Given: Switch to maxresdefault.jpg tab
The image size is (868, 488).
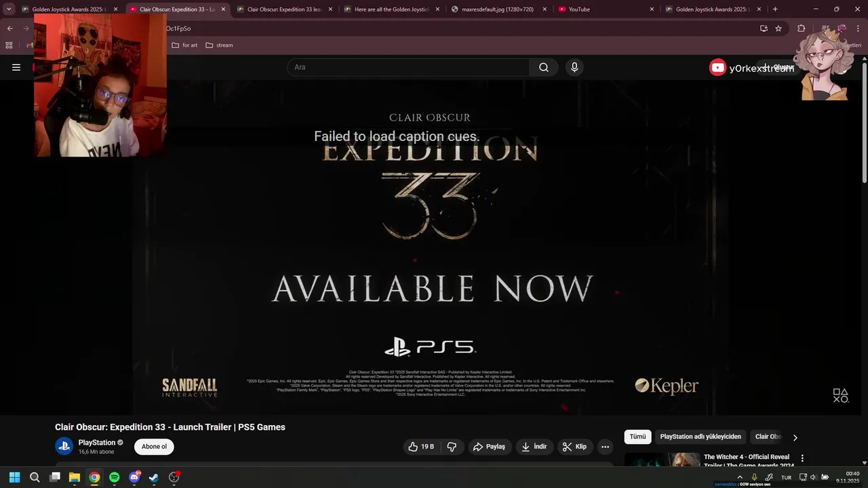Looking at the screenshot, I should pos(497,9).
